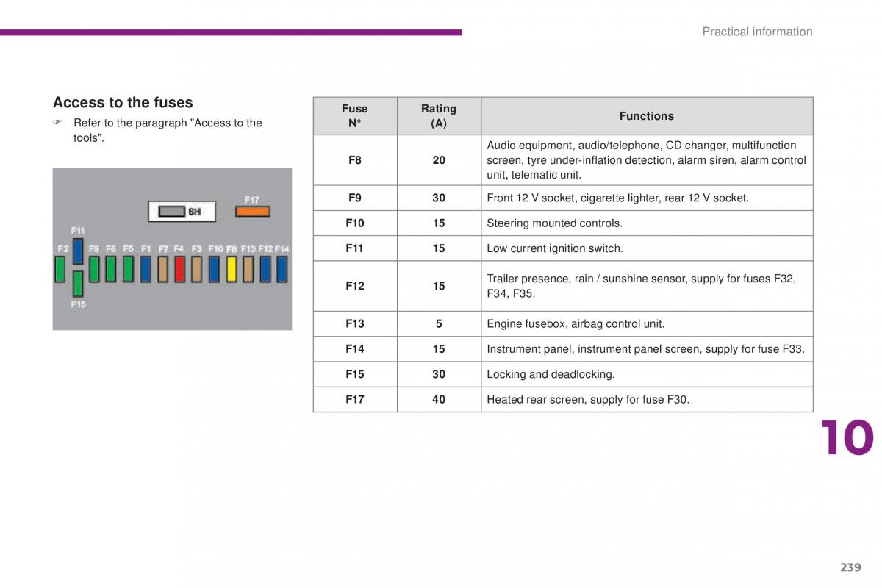Click the rating 30 in F9 row
Viewport: 882px width, 588px height.
(439, 198)
